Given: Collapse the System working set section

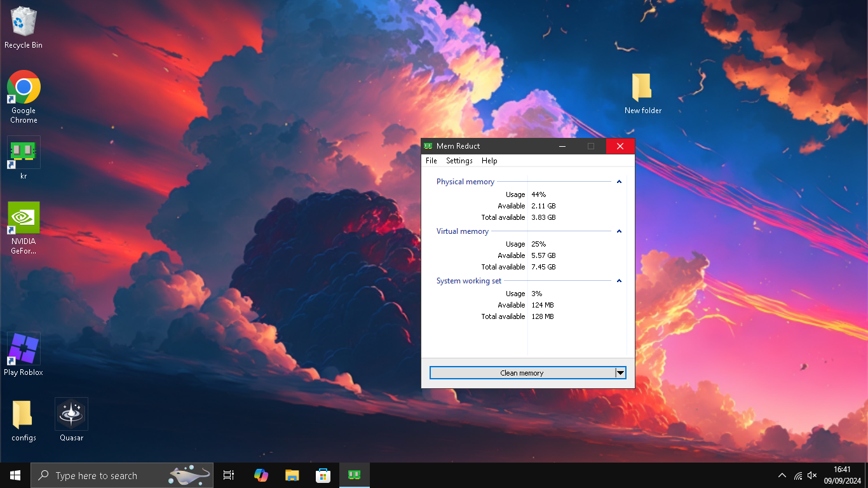Looking at the screenshot, I should [619, 281].
